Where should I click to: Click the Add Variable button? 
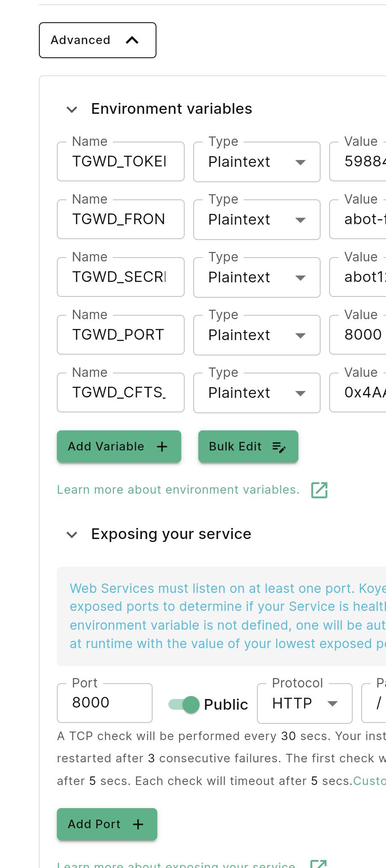119,447
